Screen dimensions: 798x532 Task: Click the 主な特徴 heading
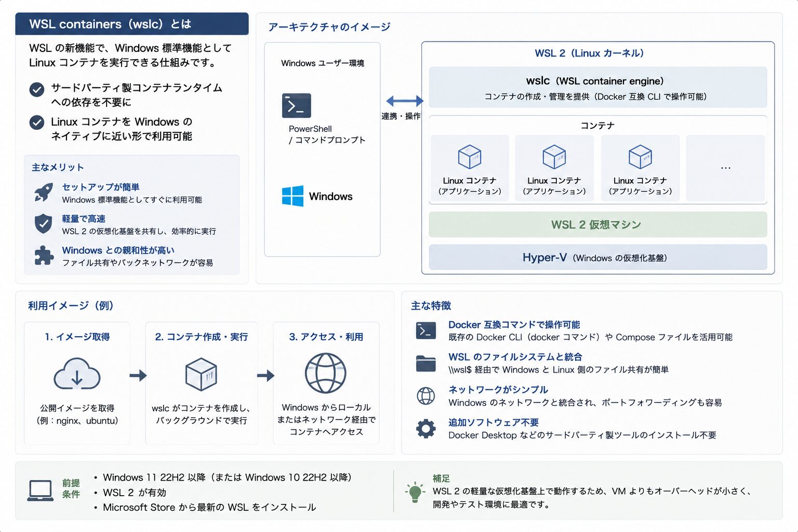click(x=431, y=305)
